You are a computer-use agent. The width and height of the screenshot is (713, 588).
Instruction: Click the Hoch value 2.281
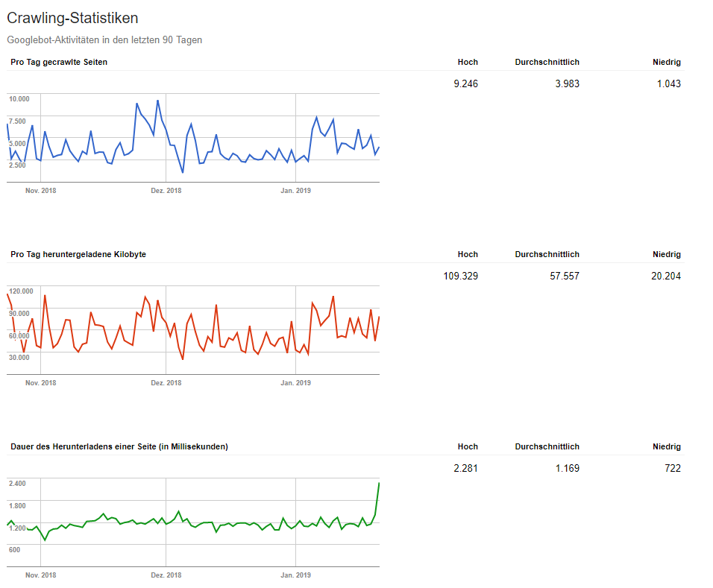pos(465,468)
